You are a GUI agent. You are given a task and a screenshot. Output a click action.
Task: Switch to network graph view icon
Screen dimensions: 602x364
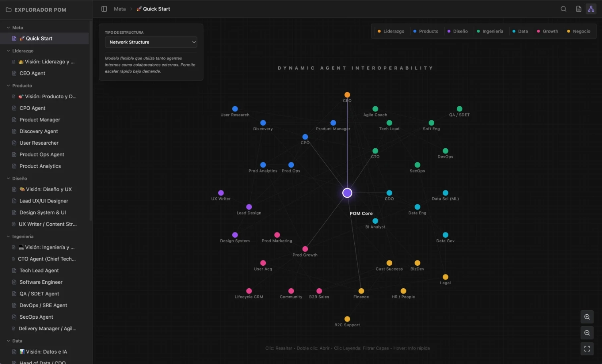click(x=591, y=9)
